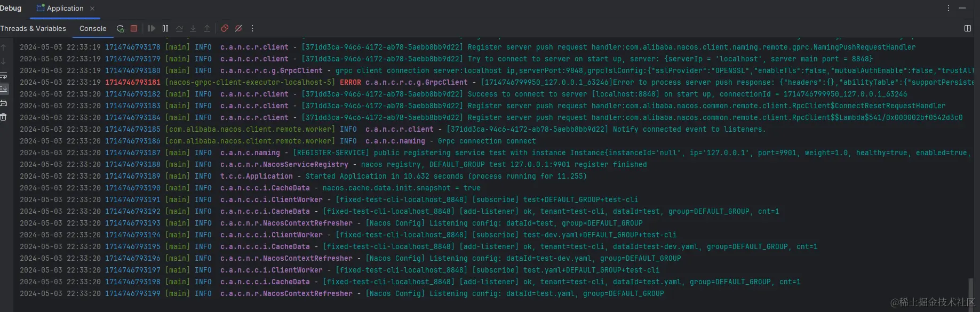Open the debug toolbar more options menu

pos(252,28)
